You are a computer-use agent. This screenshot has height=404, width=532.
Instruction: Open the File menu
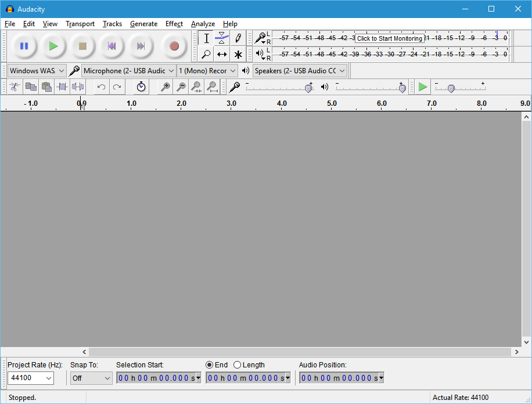point(10,24)
